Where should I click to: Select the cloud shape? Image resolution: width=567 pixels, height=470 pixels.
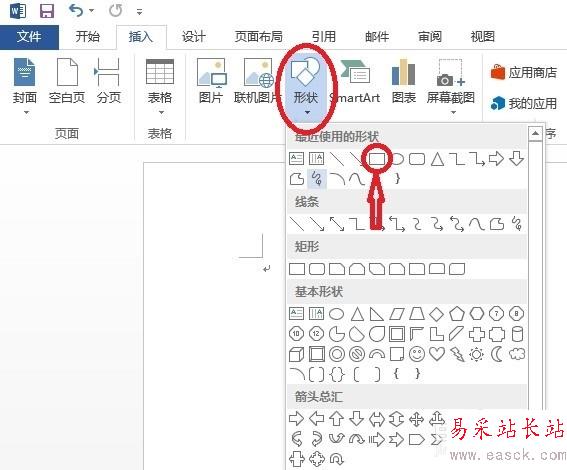pyautogui.click(x=517, y=354)
